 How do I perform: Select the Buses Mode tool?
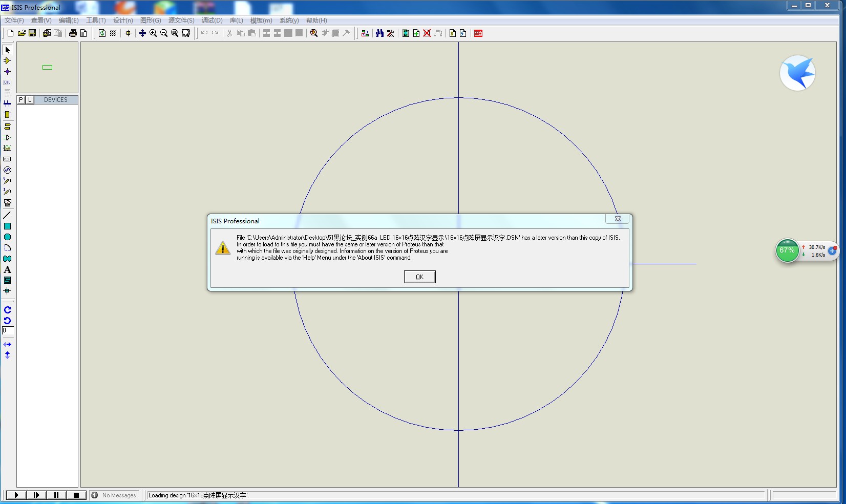coord(7,104)
